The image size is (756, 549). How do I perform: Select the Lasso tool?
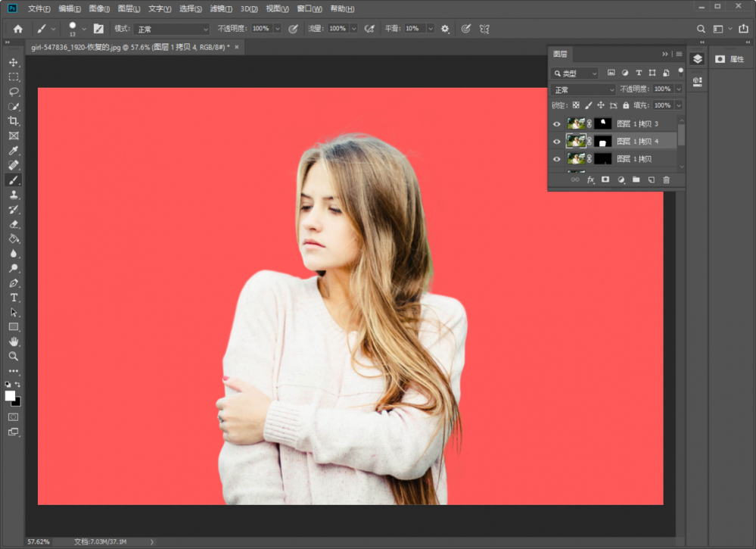pos(14,92)
